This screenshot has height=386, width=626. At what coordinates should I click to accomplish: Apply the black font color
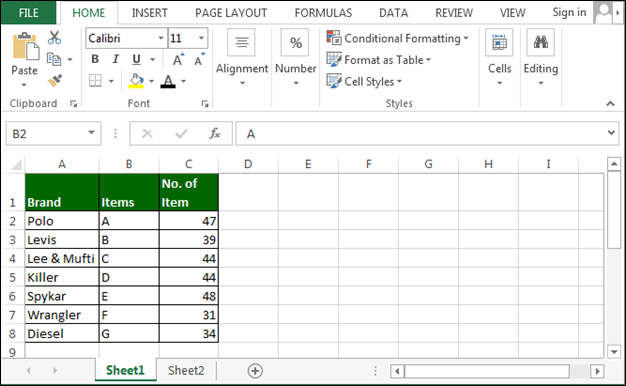pyautogui.click(x=168, y=81)
